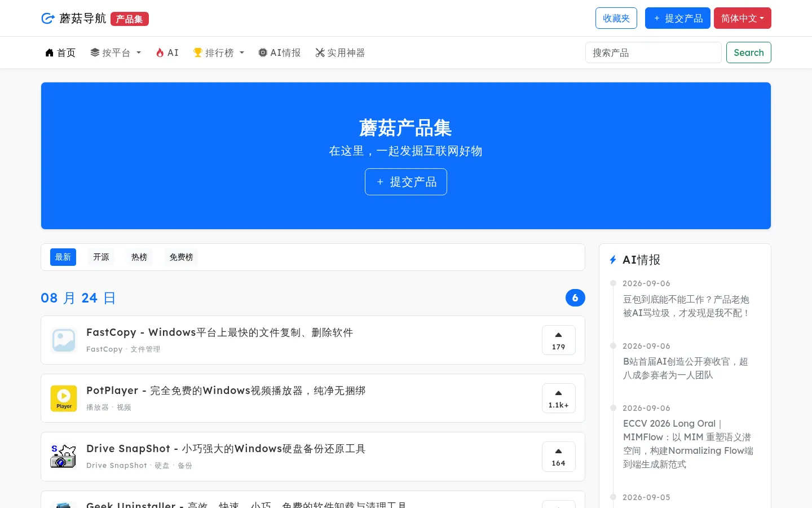The image size is (812, 508).
Task: Click the FastCopy placeholder image icon
Action: point(64,340)
